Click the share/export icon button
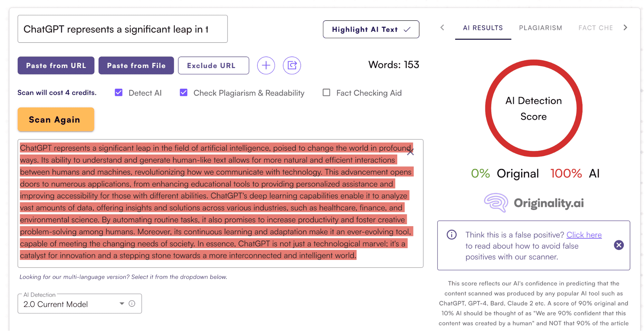This screenshot has width=644, height=331. pyautogui.click(x=292, y=65)
